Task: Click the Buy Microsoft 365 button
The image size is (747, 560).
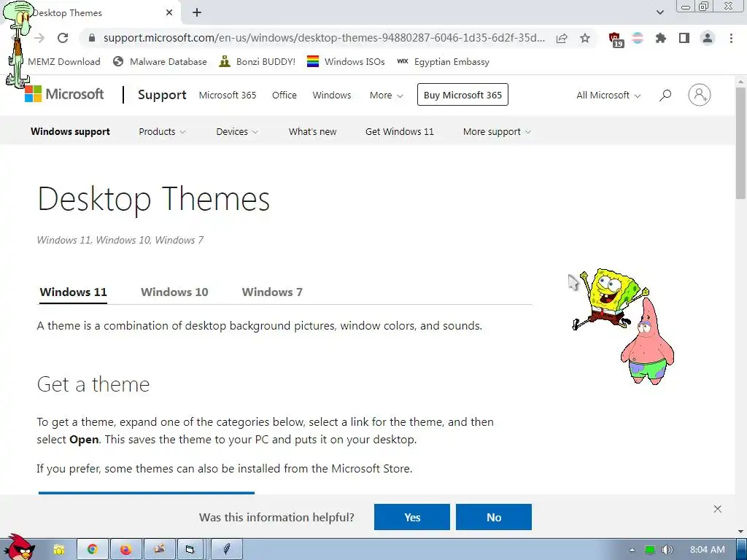Action: (x=462, y=95)
